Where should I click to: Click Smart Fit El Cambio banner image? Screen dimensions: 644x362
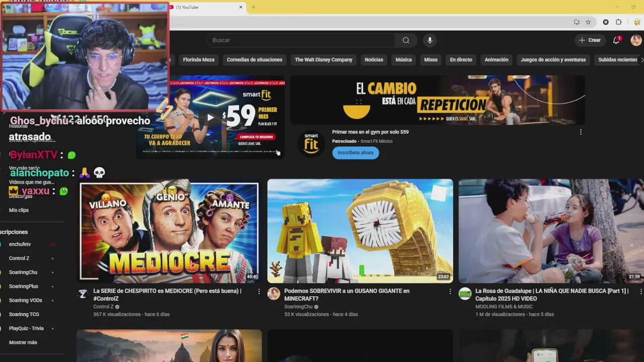click(438, 100)
